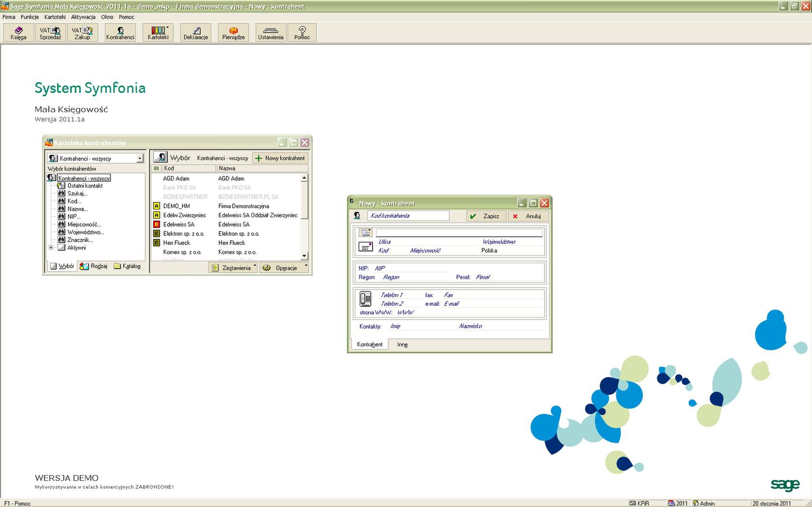Switch to the Katalog tab
This screenshot has height=507, width=812.
pos(127,266)
